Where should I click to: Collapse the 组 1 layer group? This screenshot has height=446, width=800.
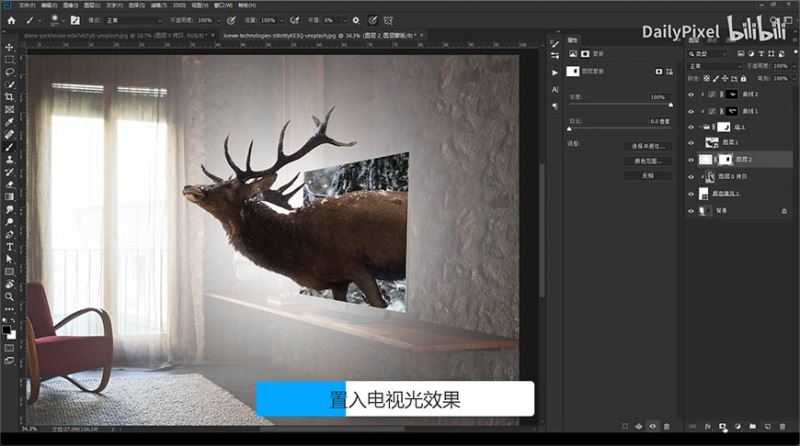(703, 127)
